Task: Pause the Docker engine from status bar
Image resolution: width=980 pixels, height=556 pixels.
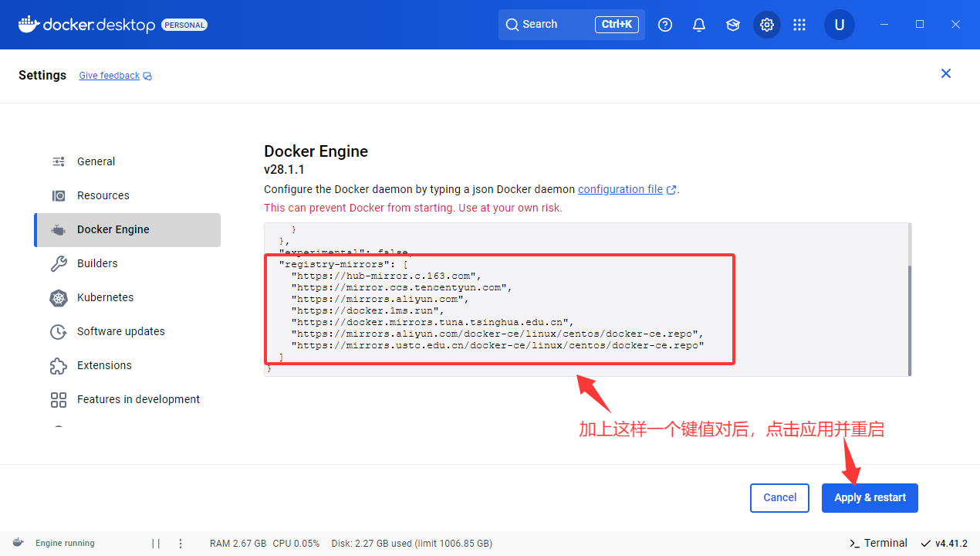Action: [156, 543]
